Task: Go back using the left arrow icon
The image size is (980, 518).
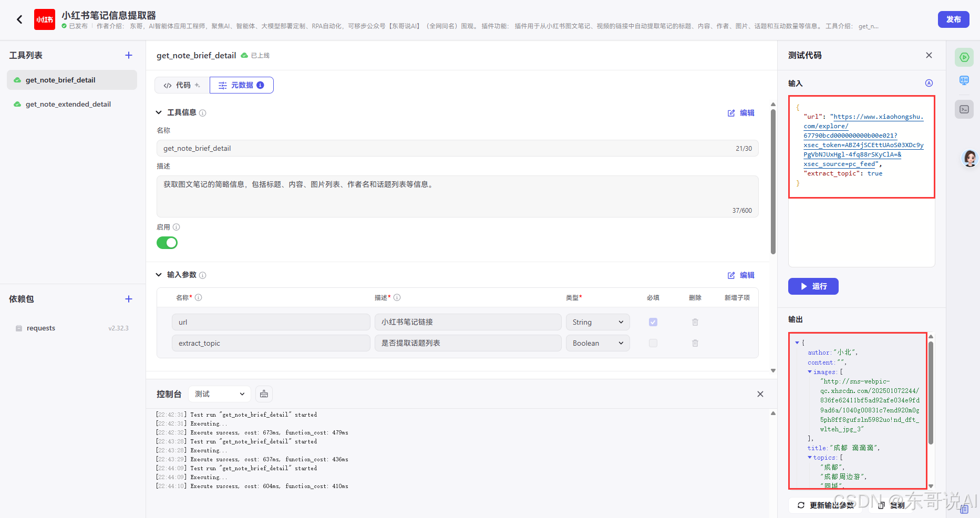Action: point(19,19)
